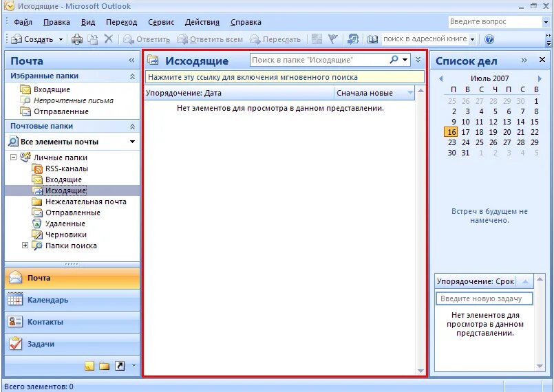
Task: Select Удаленные folder
Action: tap(65, 224)
